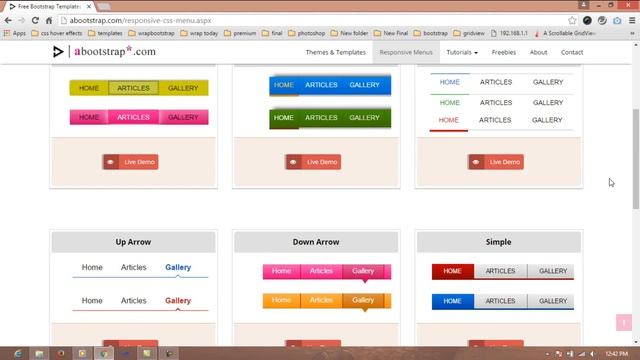Click the blue camera extension icon
This screenshot has height=360, width=640.
(617, 20)
